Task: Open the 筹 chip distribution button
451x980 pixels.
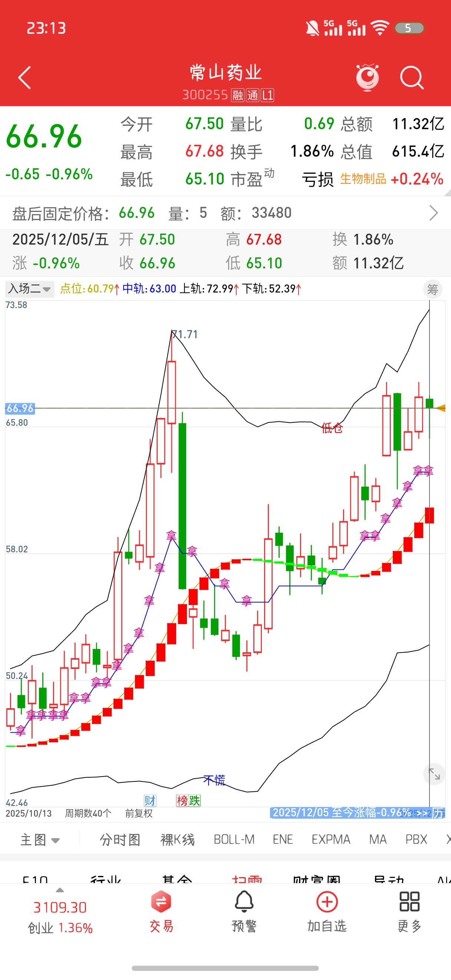Action: coord(433,290)
